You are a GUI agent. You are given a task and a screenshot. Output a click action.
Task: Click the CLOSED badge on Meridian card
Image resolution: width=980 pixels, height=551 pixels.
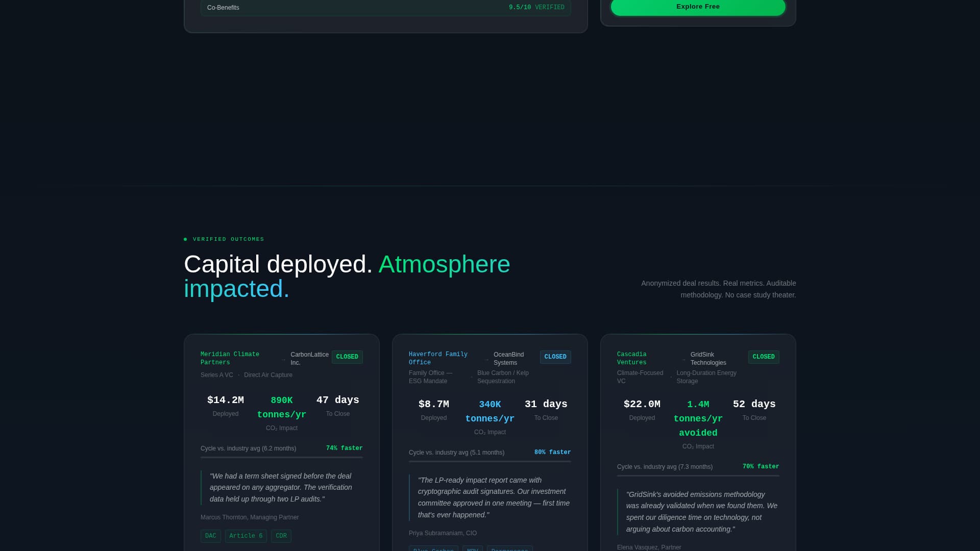coord(347,357)
